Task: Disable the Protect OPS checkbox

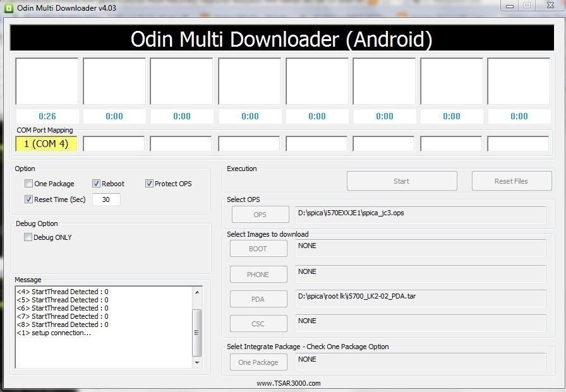Action: click(149, 184)
